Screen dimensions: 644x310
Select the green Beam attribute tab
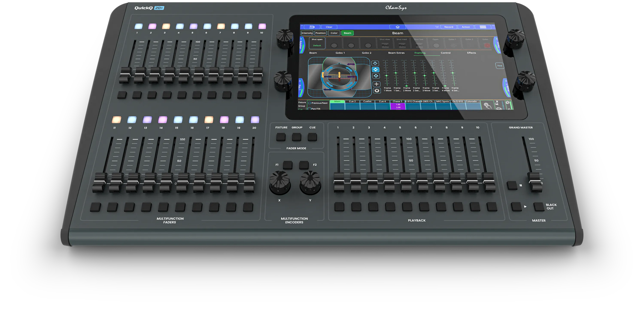coord(348,33)
